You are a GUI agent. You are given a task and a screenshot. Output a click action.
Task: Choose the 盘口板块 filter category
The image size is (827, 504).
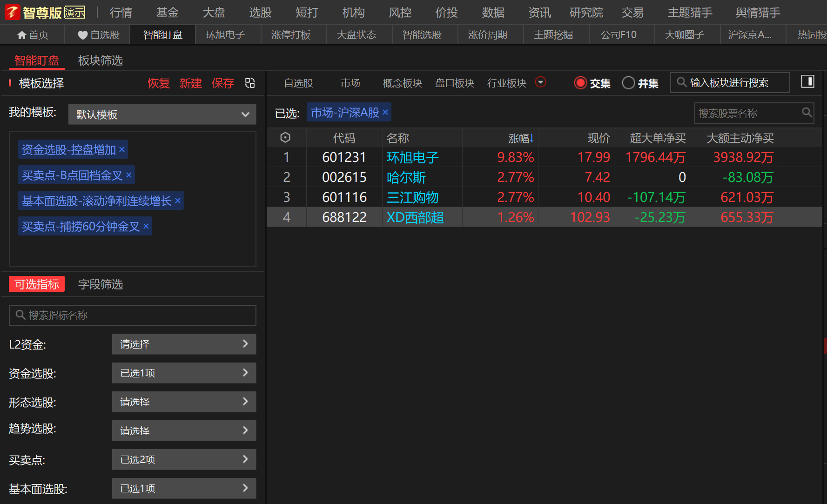pyautogui.click(x=454, y=83)
